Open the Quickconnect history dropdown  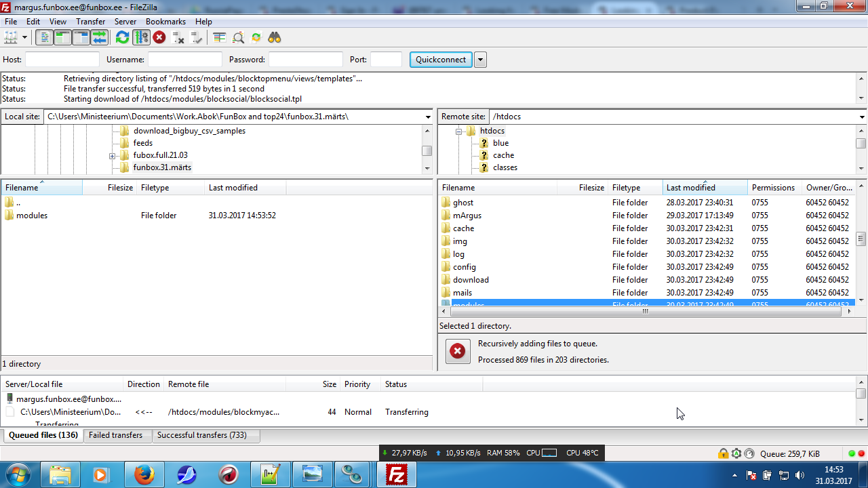coord(480,60)
